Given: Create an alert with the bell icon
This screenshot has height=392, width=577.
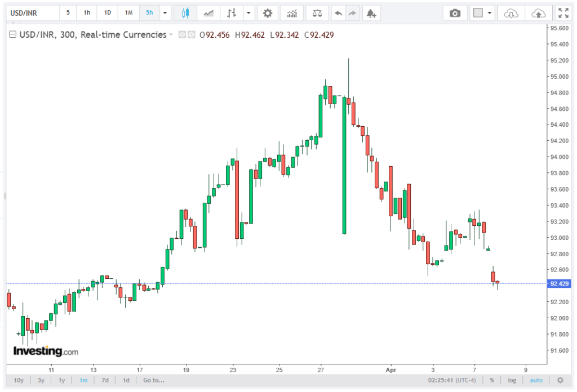Looking at the screenshot, I should pyautogui.click(x=370, y=13).
